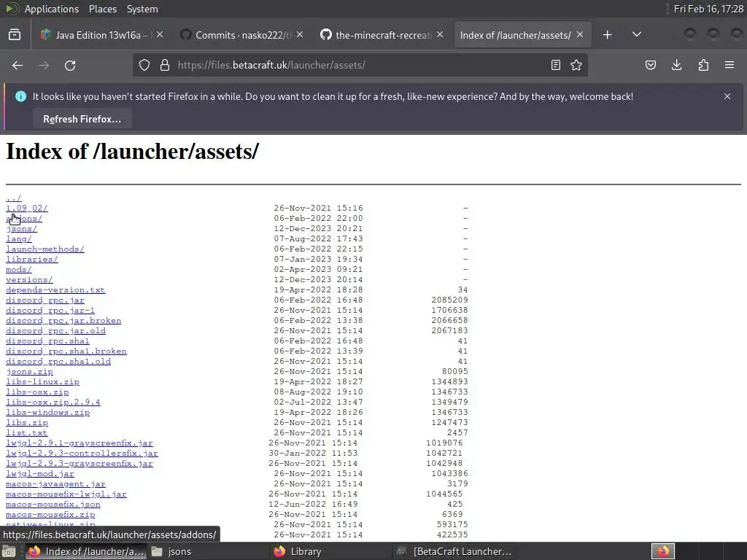Download macos-javaagent.jar file
This screenshot has height=560, width=747.
tap(55, 484)
